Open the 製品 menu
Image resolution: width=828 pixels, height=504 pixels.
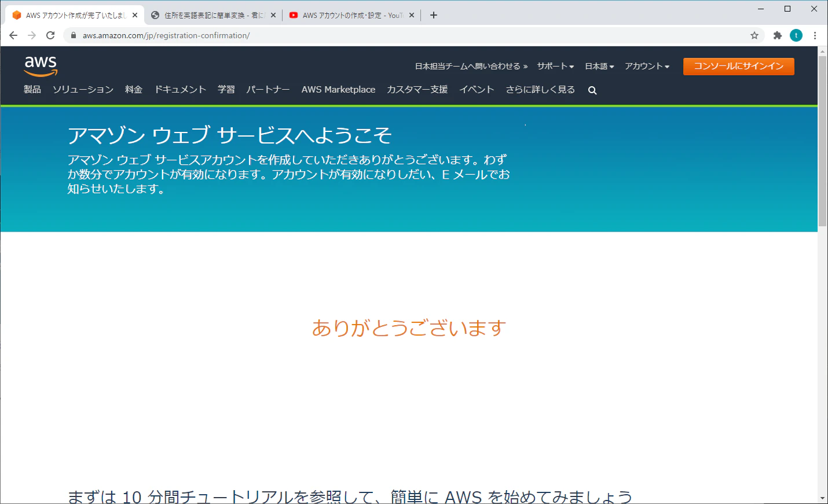32,89
